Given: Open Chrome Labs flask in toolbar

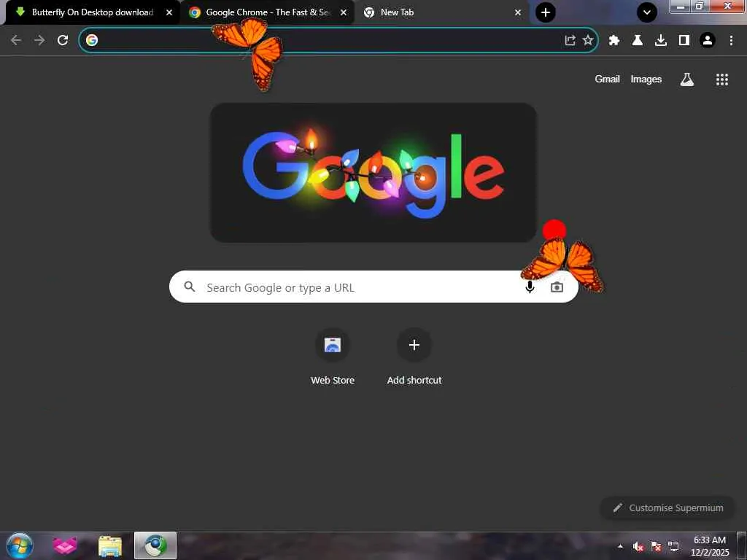Looking at the screenshot, I should [x=638, y=40].
